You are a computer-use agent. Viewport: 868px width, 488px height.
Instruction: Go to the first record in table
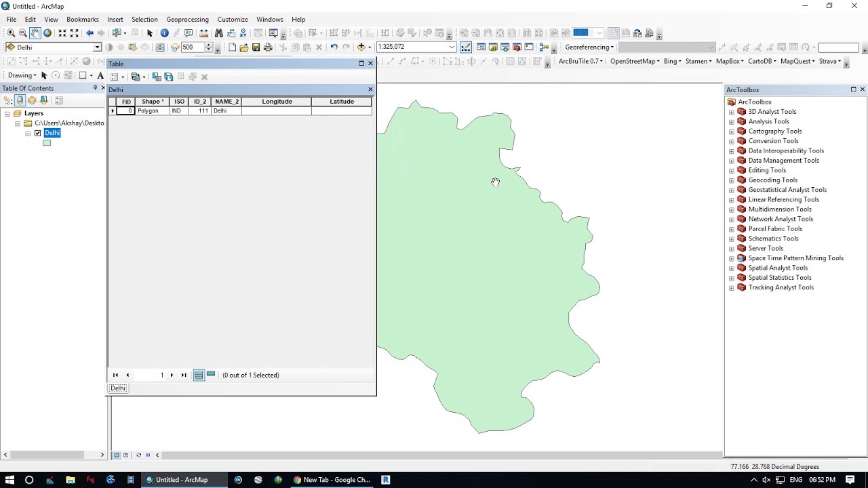pyautogui.click(x=115, y=375)
